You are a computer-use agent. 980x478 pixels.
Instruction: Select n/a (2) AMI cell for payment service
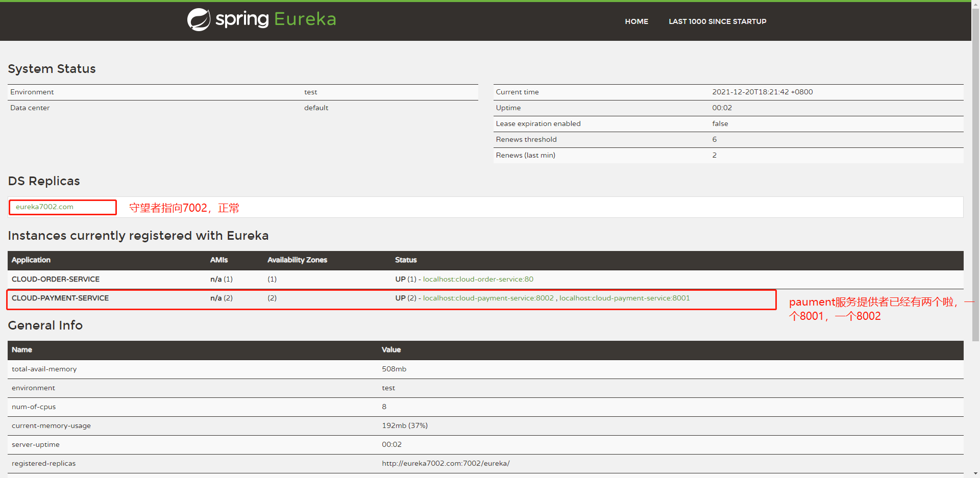click(221, 298)
